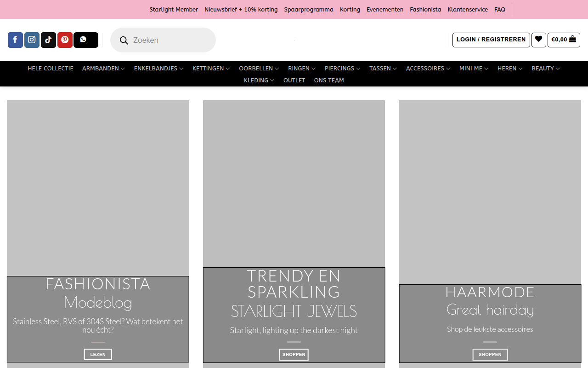This screenshot has height=368, width=588.
Task: Open the Klantenservice link
Action: point(468,10)
